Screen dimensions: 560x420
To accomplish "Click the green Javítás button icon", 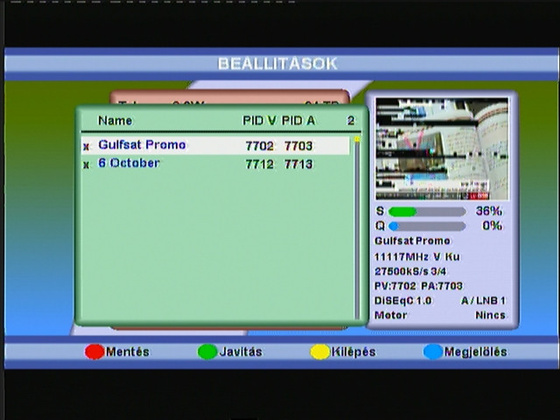I will click(x=208, y=352).
